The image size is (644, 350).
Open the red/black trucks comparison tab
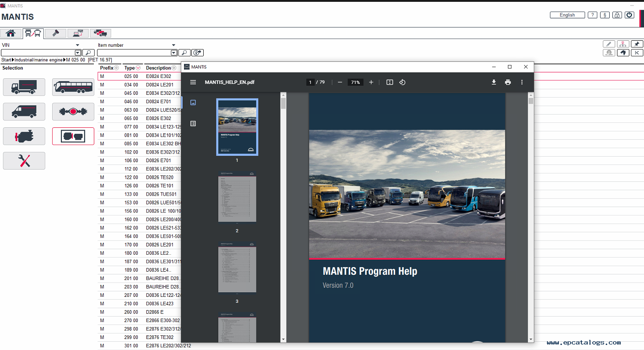pos(100,33)
